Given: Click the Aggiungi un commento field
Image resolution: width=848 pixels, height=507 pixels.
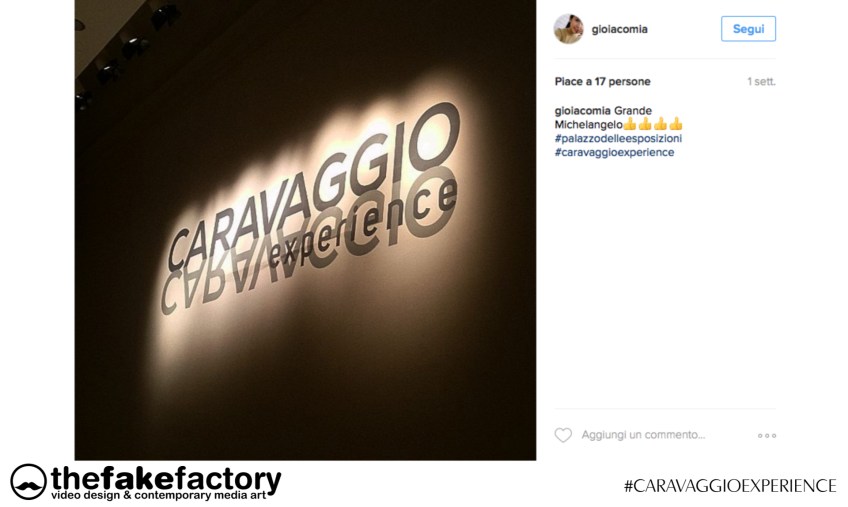Looking at the screenshot, I should click(643, 435).
